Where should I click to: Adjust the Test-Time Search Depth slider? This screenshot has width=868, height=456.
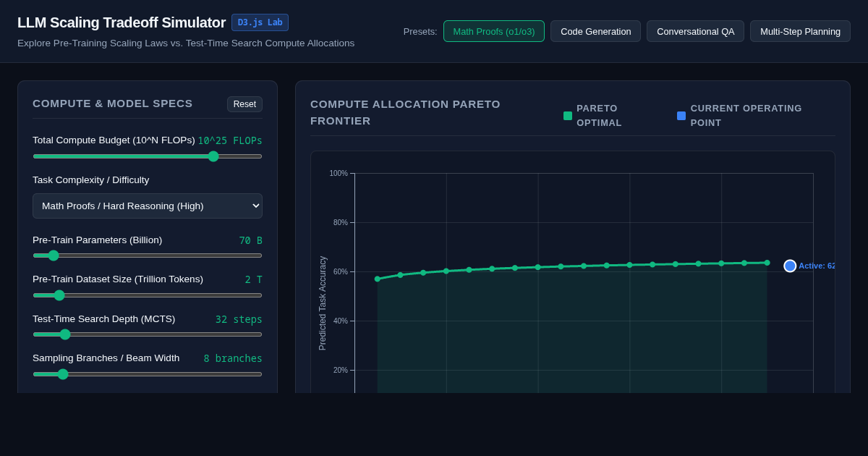pos(148,334)
